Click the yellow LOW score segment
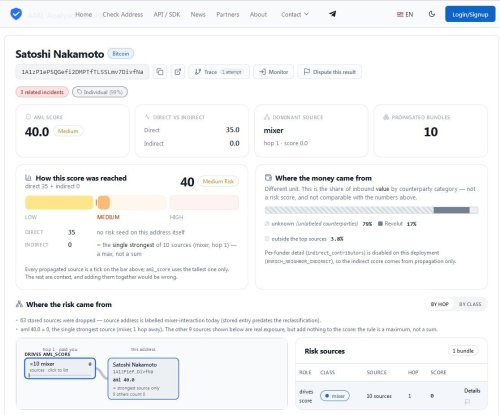Screen dimensions: 500x415 [59, 202]
